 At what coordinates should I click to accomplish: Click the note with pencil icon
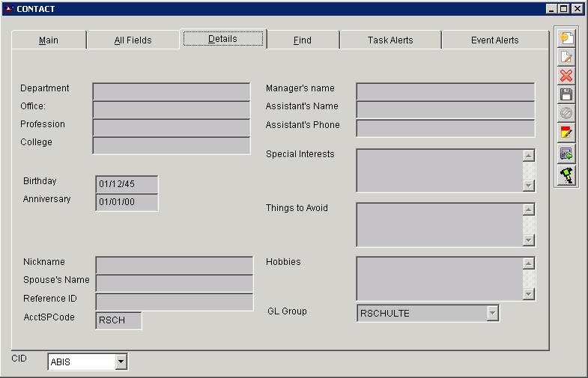pyautogui.click(x=566, y=133)
